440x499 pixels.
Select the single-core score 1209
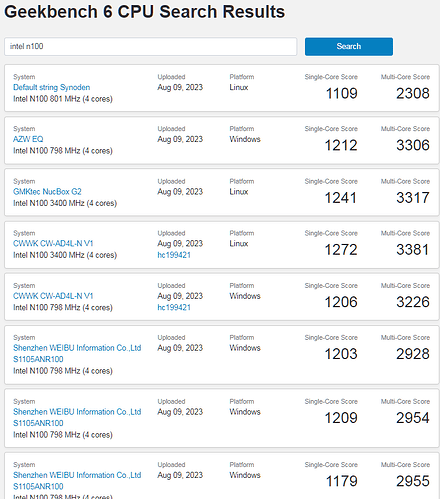tap(341, 418)
